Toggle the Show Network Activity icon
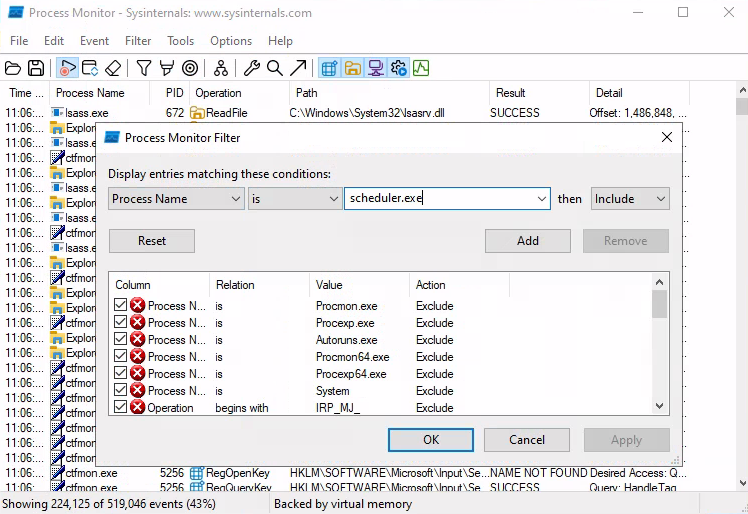This screenshot has width=748, height=514. (376, 68)
